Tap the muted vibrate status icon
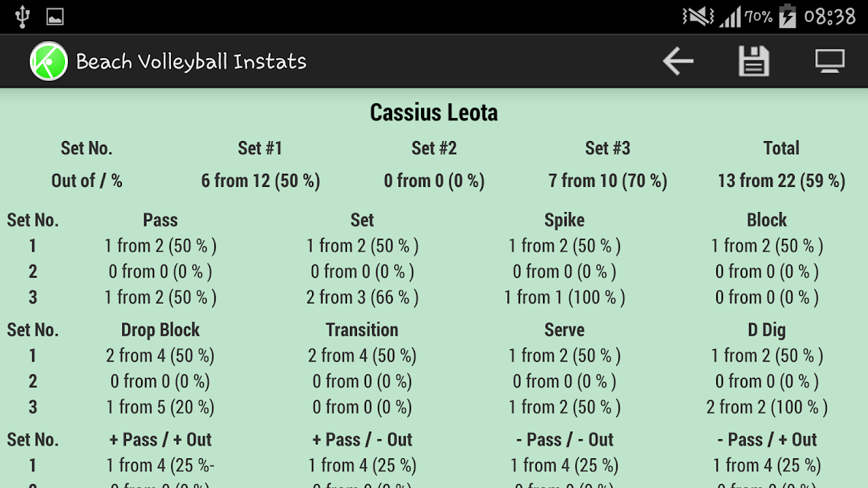 (698, 17)
